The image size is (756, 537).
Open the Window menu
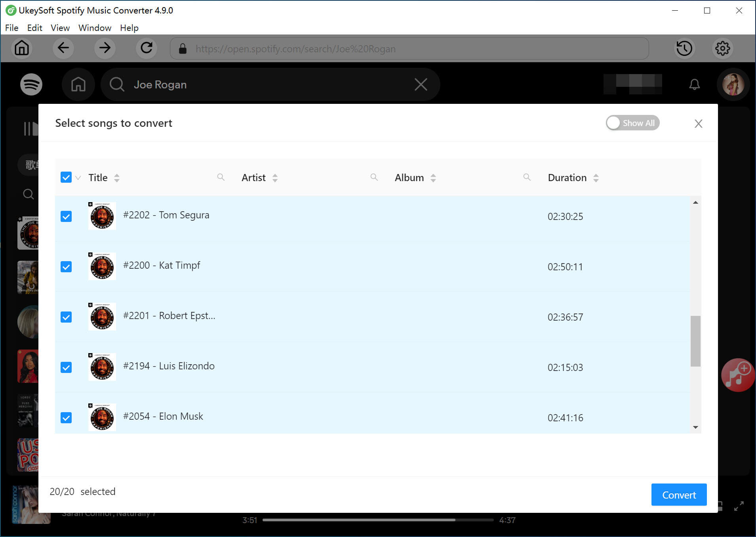pyautogui.click(x=95, y=28)
